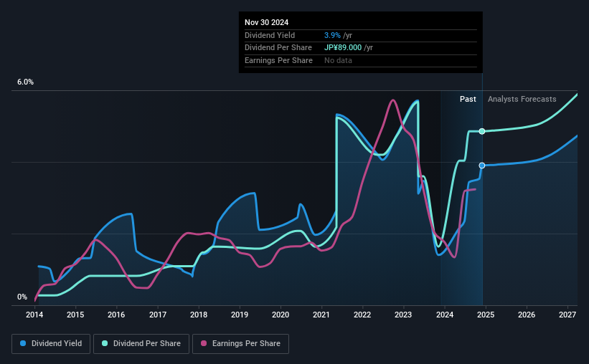The height and width of the screenshot is (364, 589).
Task: Click the 2021 x-axis label
Action: [321, 315]
